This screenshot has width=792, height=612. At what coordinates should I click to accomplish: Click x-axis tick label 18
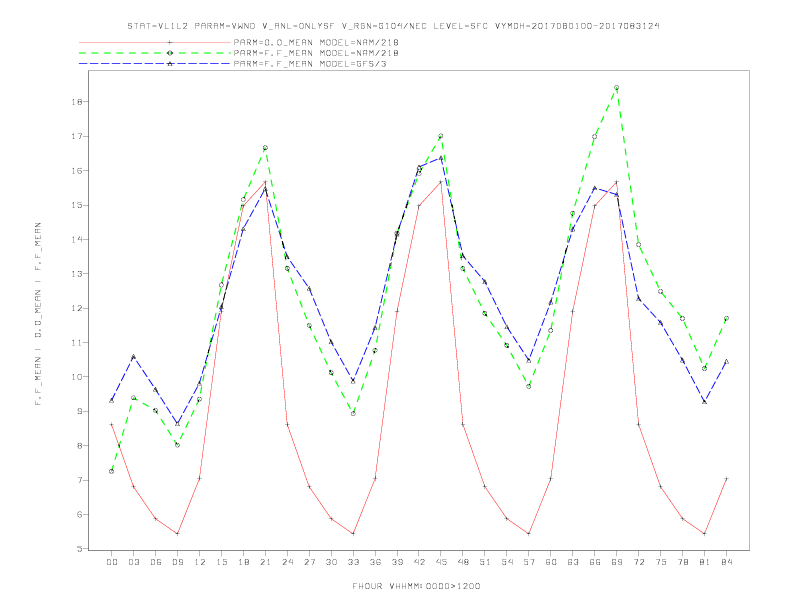point(243,562)
